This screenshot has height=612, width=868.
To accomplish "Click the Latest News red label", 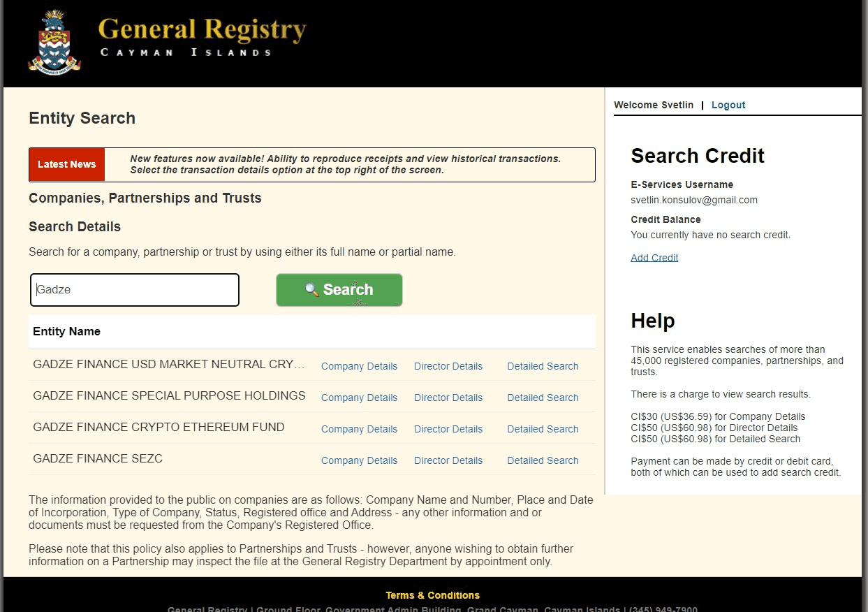I will pyautogui.click(x=67, y=164).
